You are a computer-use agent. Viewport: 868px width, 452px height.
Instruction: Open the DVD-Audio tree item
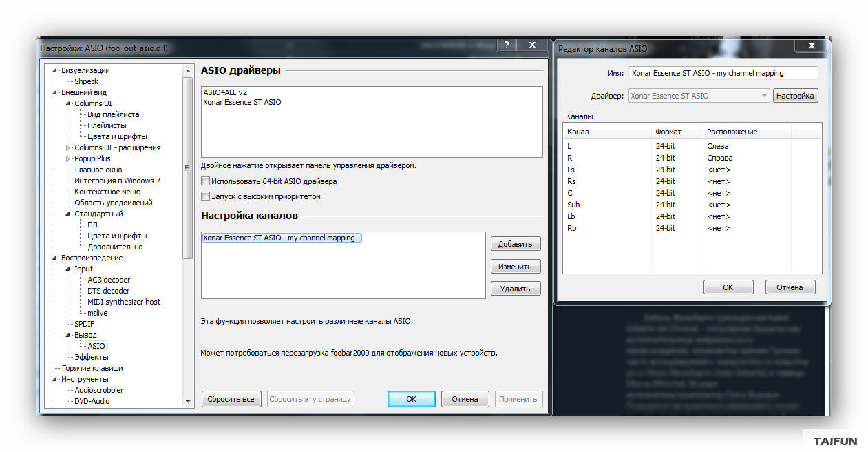92,401
